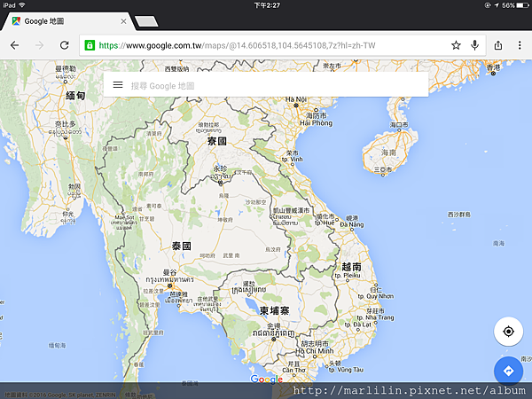This screenshot has width=532, height=399.
Task: Click the 永珍 city label
Action: [220, 168]
